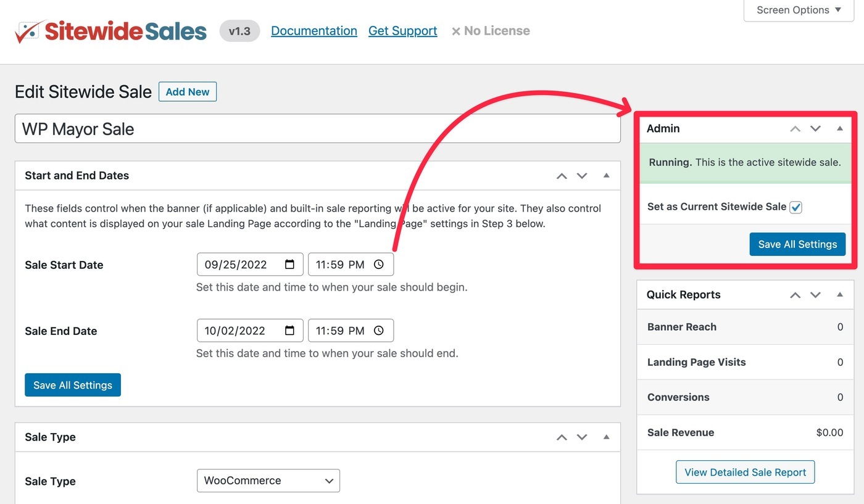The width and height of the screenshot is (864, 504).
Task: Open calendar picker for Sale Start Date
Action: click(x=289, y=264)
